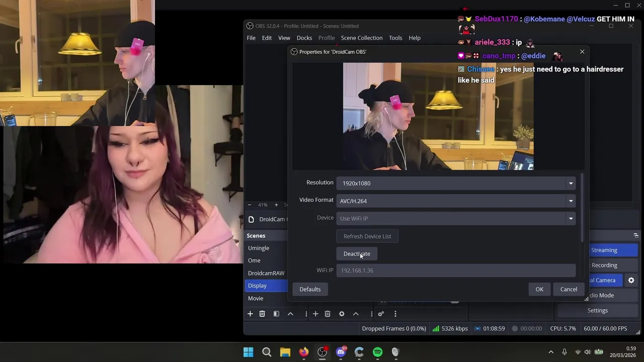The height and width of the screenshot is (362, 644).
Task: Open Video Format dropdown AVC/H.264
Action: tap(456, 201)
